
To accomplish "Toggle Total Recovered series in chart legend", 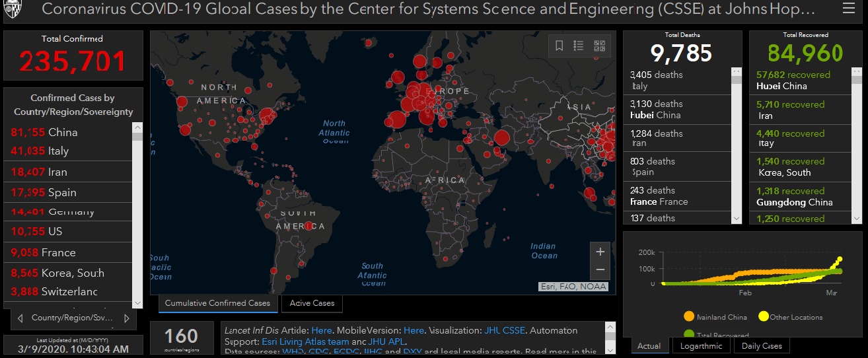I will [x=689, y=335].
